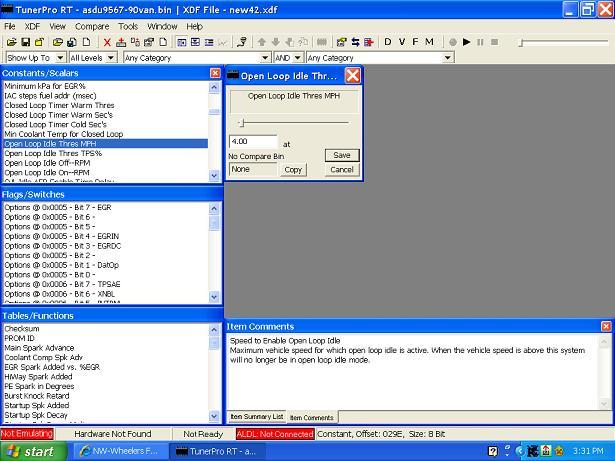Click Save in Open Loop Idle dialog

click(341, 155)
